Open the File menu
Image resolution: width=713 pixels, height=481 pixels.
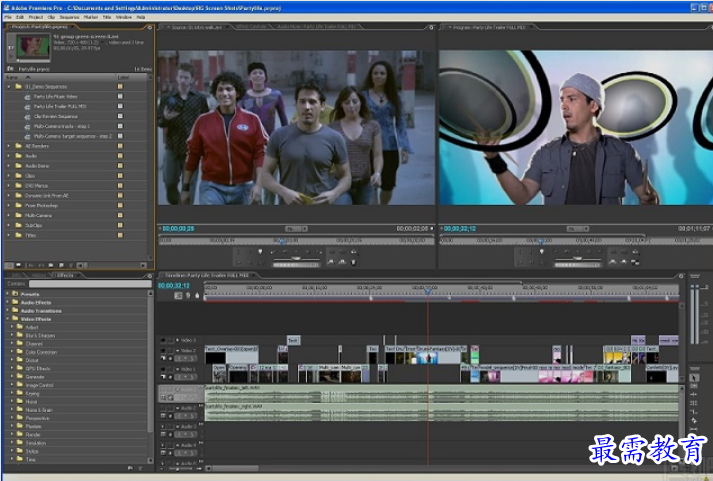pos(8,17)
